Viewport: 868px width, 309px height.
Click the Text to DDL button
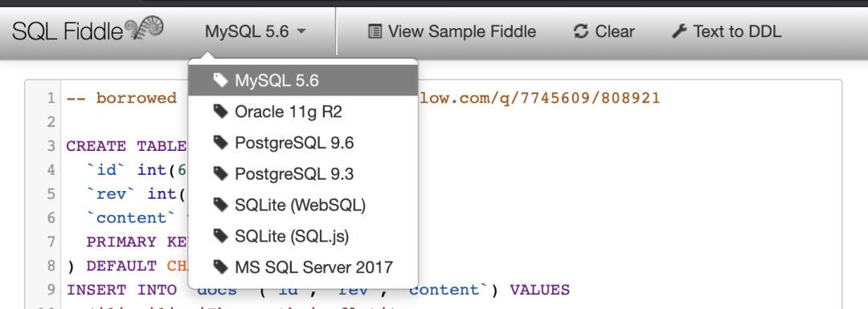click(727, 31)
